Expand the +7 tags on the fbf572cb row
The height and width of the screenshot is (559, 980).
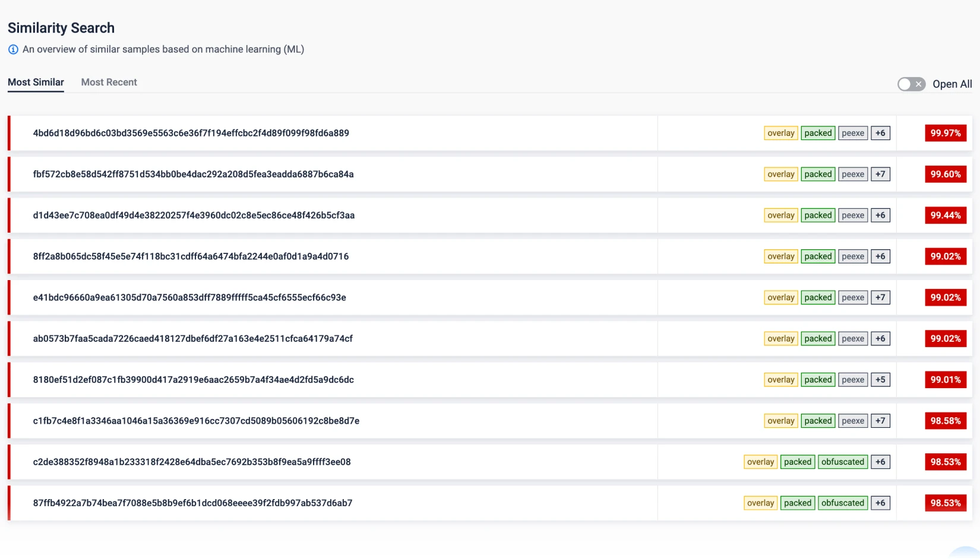pyautogui.click(x=880, y=174)
